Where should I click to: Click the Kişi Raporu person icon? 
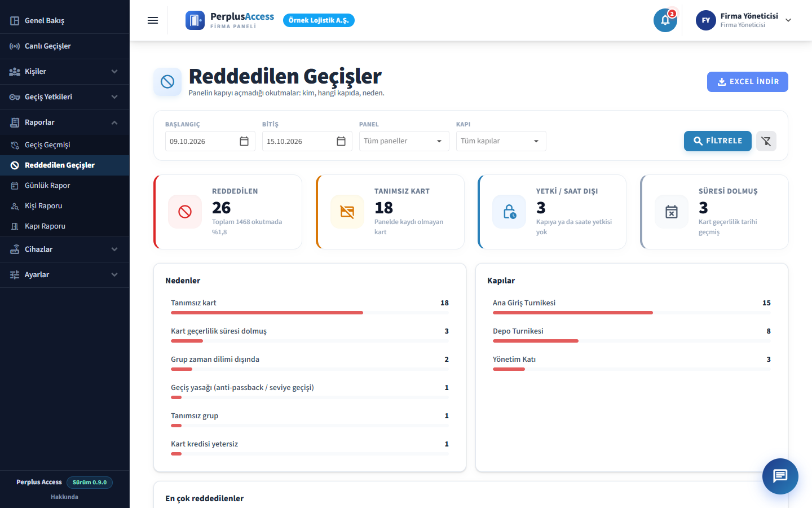coord(15,206)
